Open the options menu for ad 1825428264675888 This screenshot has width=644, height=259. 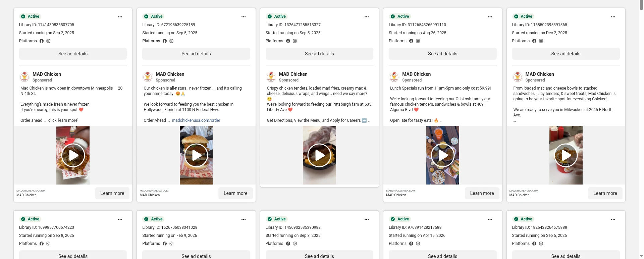click(613, 219)
